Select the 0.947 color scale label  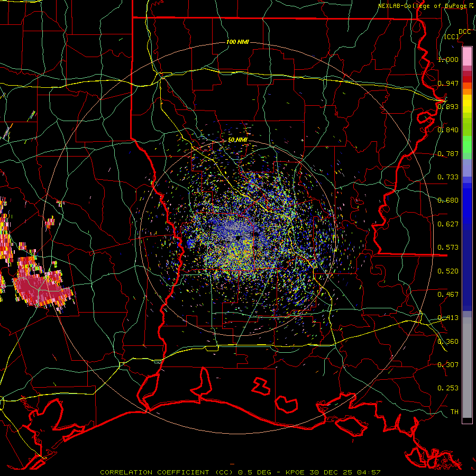(448, 83)
